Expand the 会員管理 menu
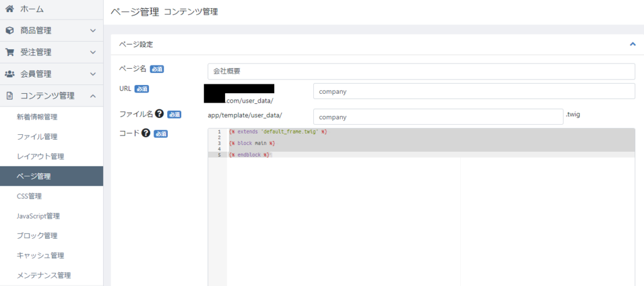 pyautogui.click(x=92, y=74)
